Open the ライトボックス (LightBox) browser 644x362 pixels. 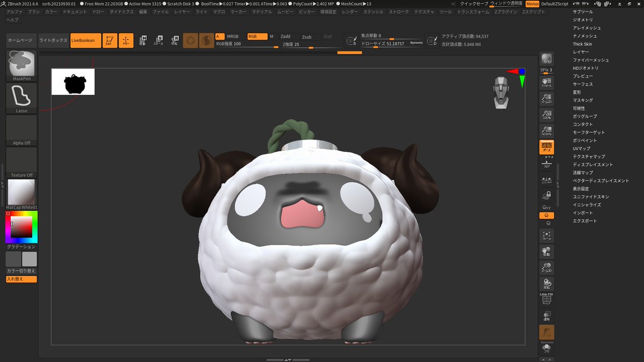[x=54, y=40]
